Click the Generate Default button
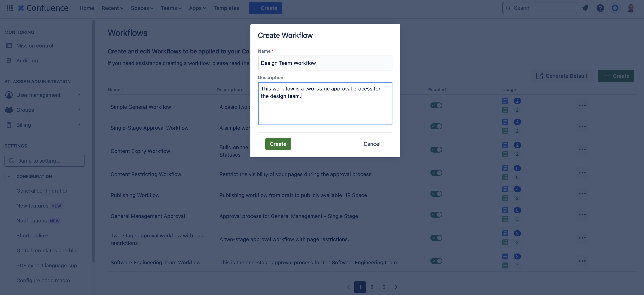The width and height of the screenshot is (644, 295). tap(561, 76)
